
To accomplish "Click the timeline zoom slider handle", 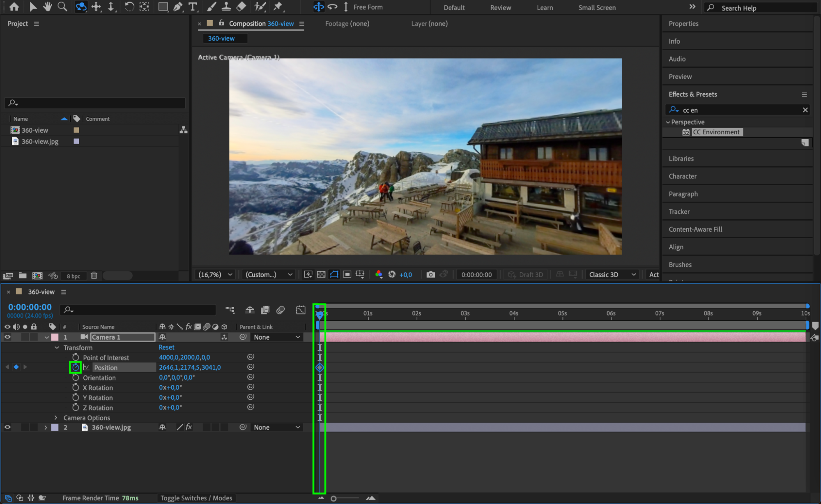I will [333, 498].
